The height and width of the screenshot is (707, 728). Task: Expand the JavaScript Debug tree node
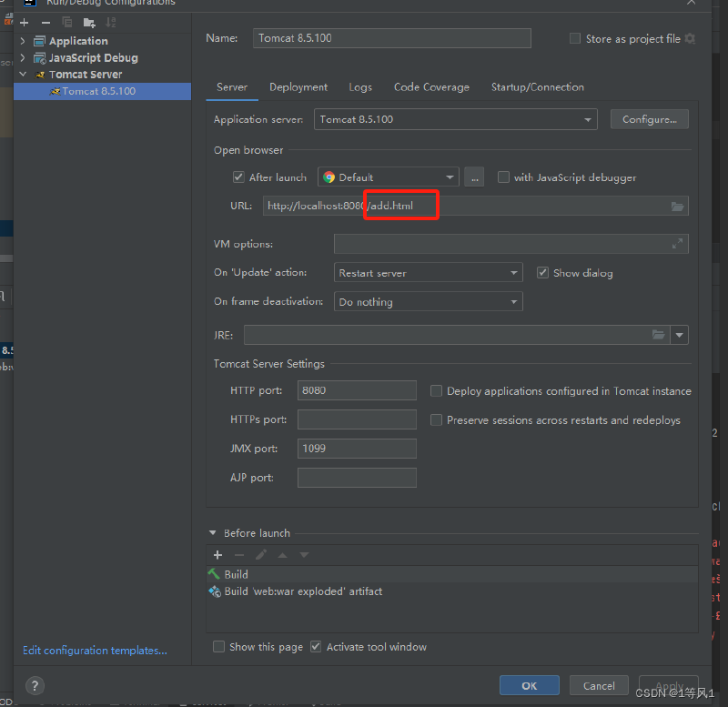(x=23, y=57)
